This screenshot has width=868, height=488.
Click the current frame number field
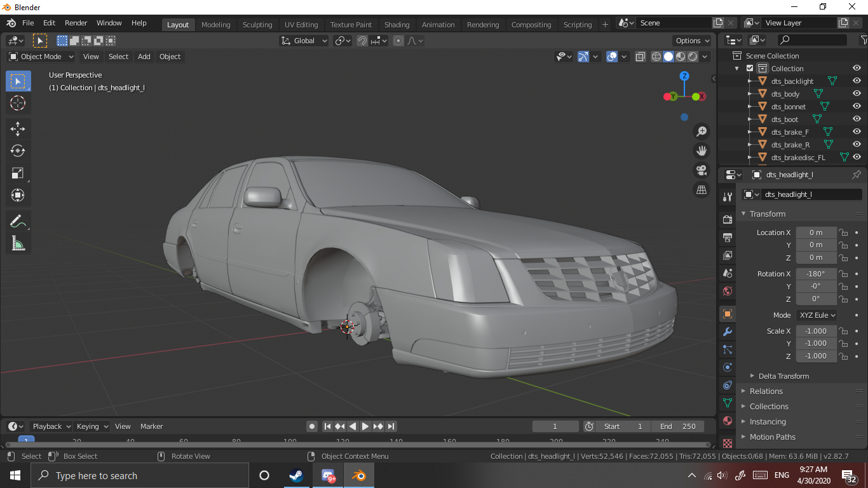click(x=555, y=426)
